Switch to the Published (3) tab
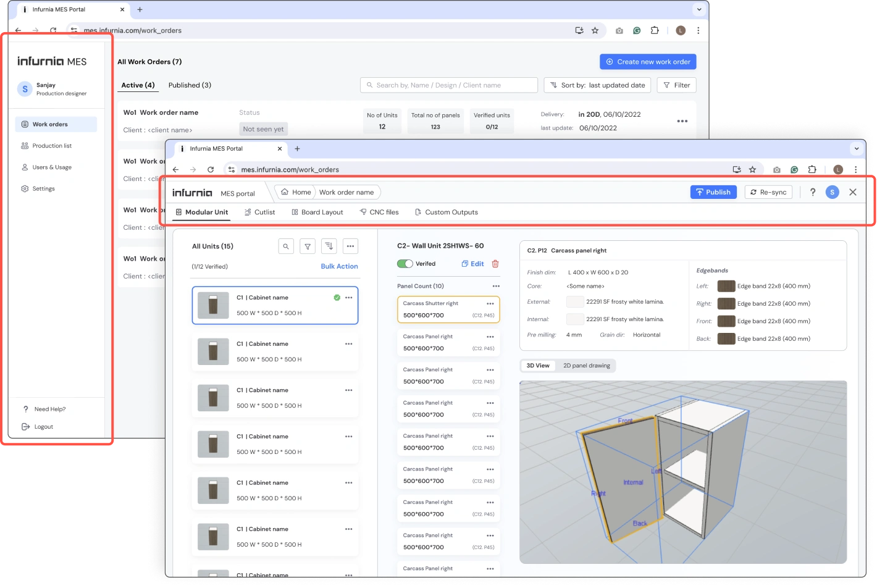 190,85
